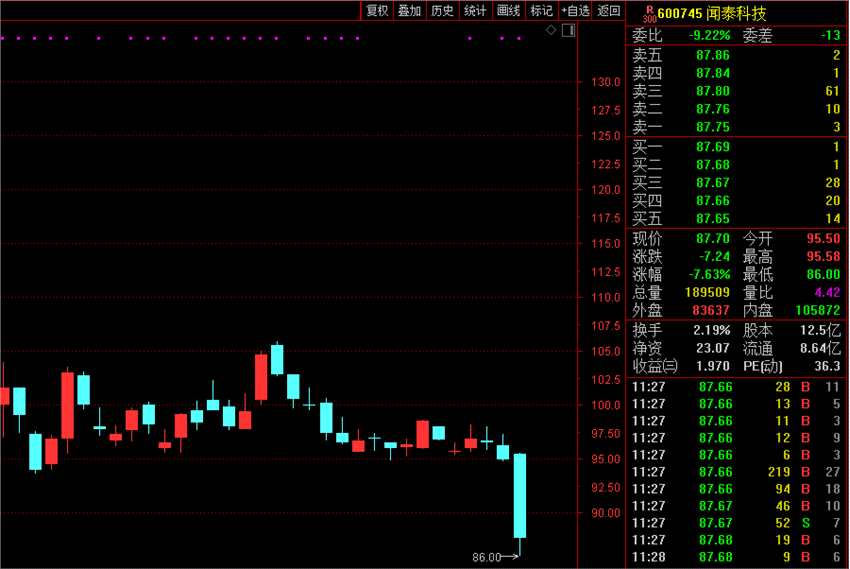This screenshot has height=569, width=850.
Task: Click the 130.0 price axis label
Action: coord(606,82)
